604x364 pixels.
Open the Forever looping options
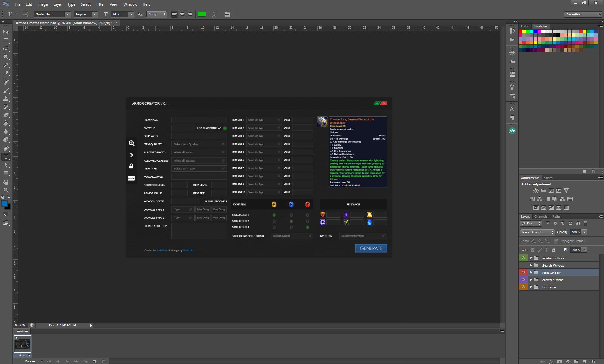click(x=34, y=361)
